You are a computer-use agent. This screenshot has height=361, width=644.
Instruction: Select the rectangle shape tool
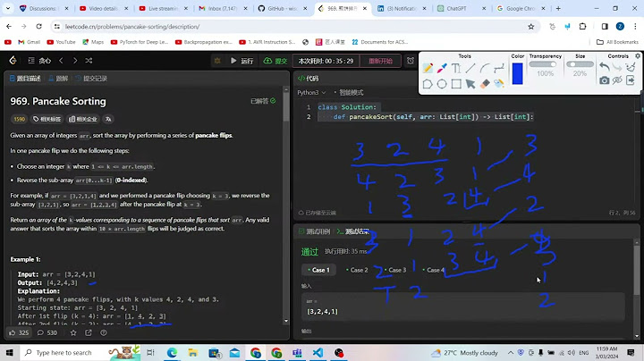[x=456, y=84]
